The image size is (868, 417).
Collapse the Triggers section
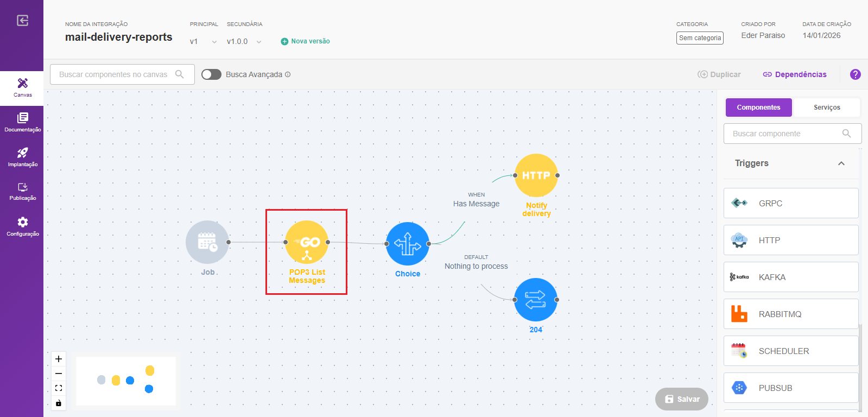pyautogui.click(x=841, y=163)
